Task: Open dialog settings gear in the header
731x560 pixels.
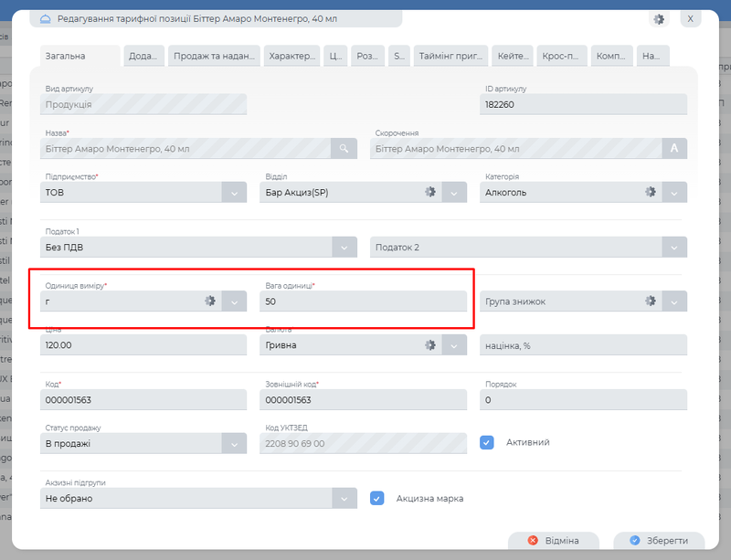Action: tap(659, 19)
